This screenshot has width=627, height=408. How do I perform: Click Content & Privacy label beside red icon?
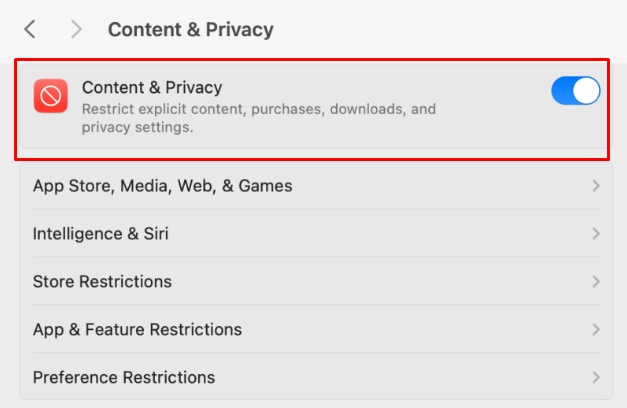tap(152, 88)
